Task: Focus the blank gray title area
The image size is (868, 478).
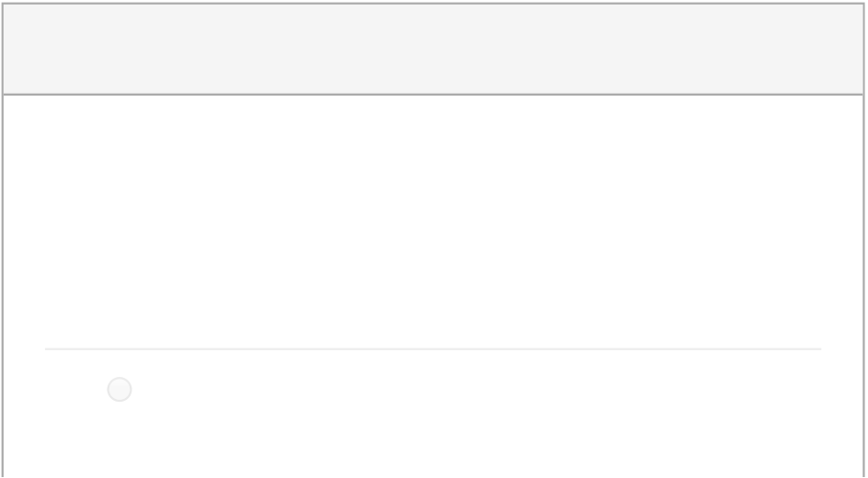Action: click(x=433, y=49)
